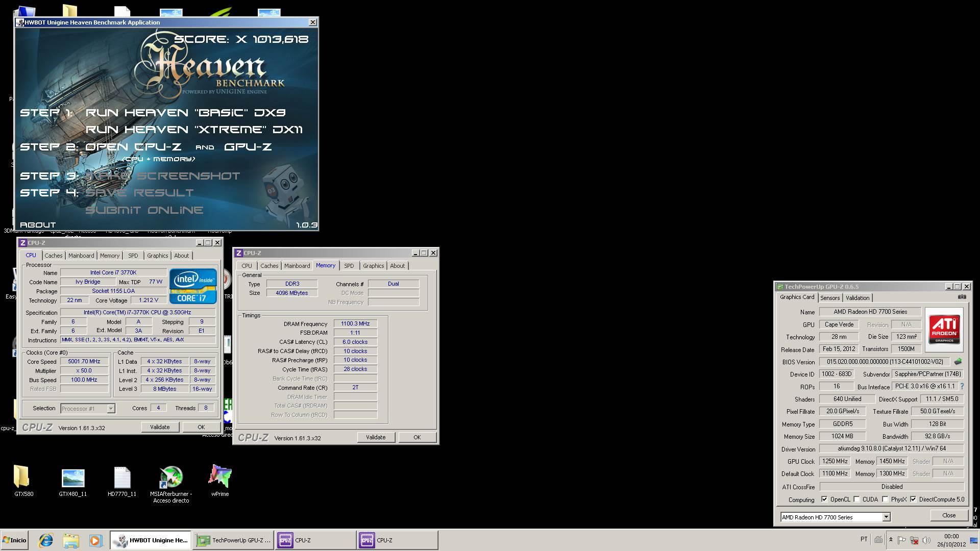
Task: Click Open CPU-Z in Heaven step 2
Action: point(133,147)
